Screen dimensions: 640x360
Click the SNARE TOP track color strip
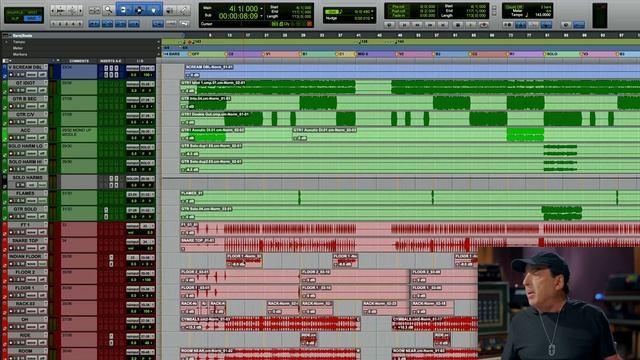point(5,245)
